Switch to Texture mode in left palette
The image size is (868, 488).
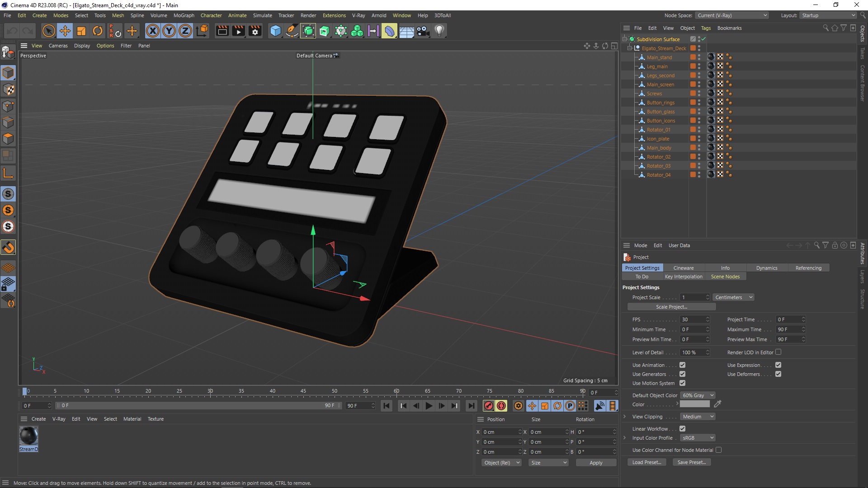click(8, 89)
